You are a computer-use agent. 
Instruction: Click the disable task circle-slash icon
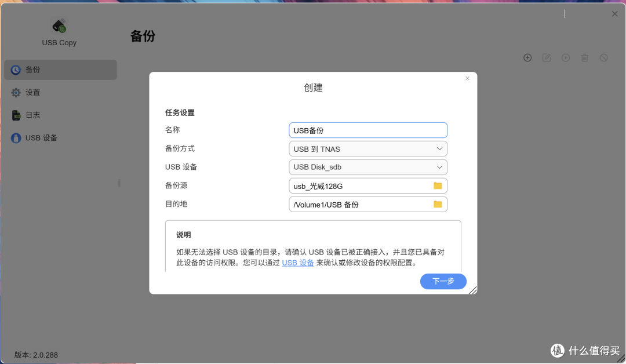click(x=603, y=58)
